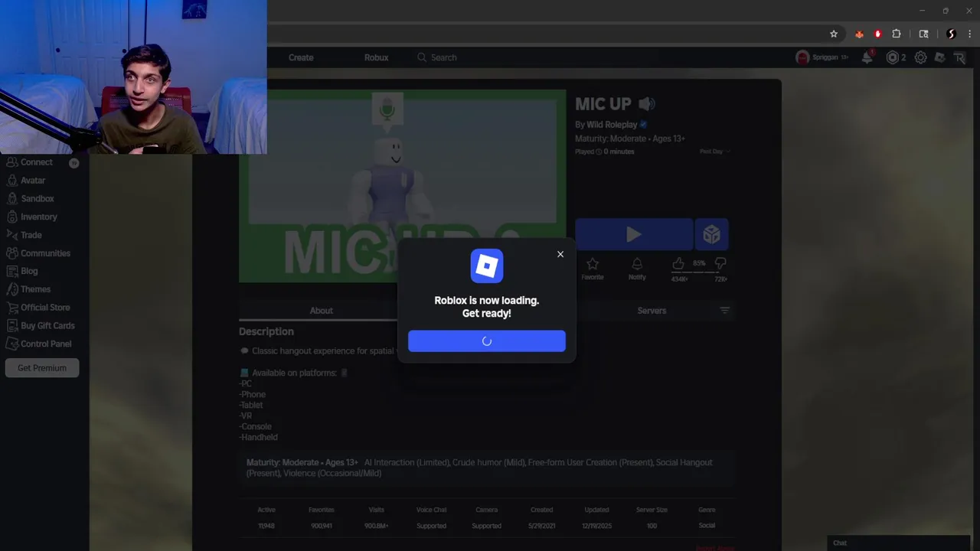
Task: Click the speaker icon next to MIC UP
Action: [x=647, y=104]
